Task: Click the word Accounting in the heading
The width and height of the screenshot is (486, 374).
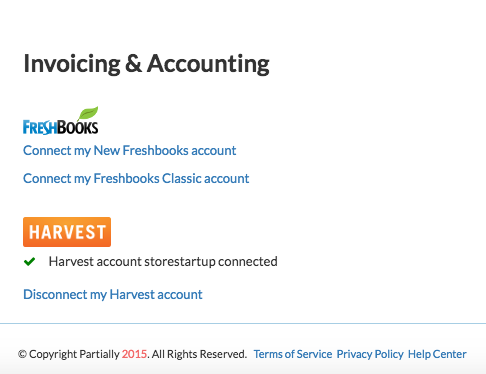Action: 208,64
